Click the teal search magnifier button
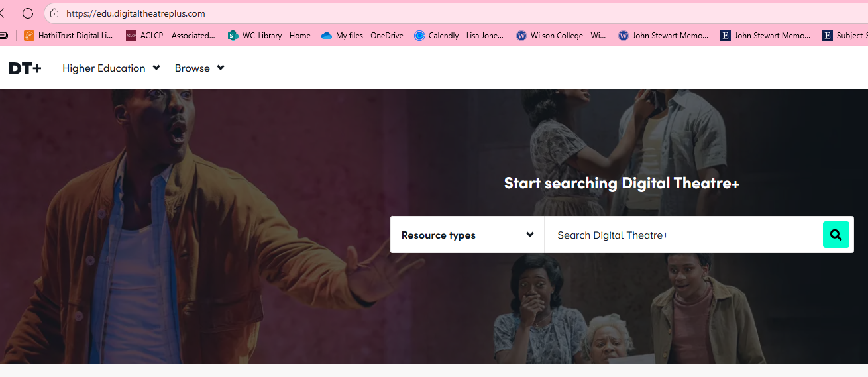This screenshot has height=377, width=868. tap(836, 235)
